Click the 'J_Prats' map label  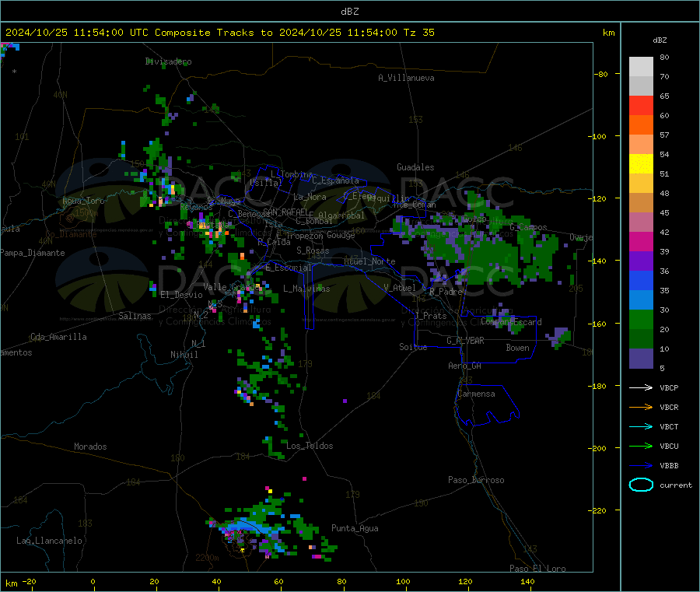tap(430, 315)
